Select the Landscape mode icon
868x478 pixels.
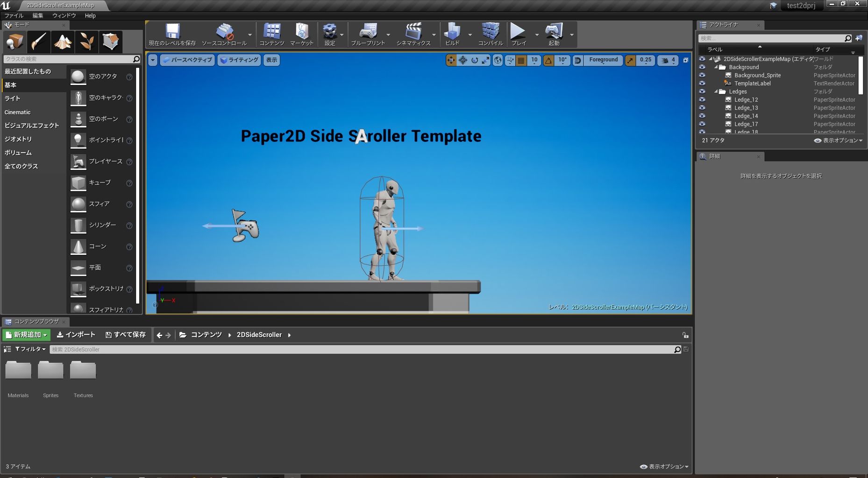[63, 42]
